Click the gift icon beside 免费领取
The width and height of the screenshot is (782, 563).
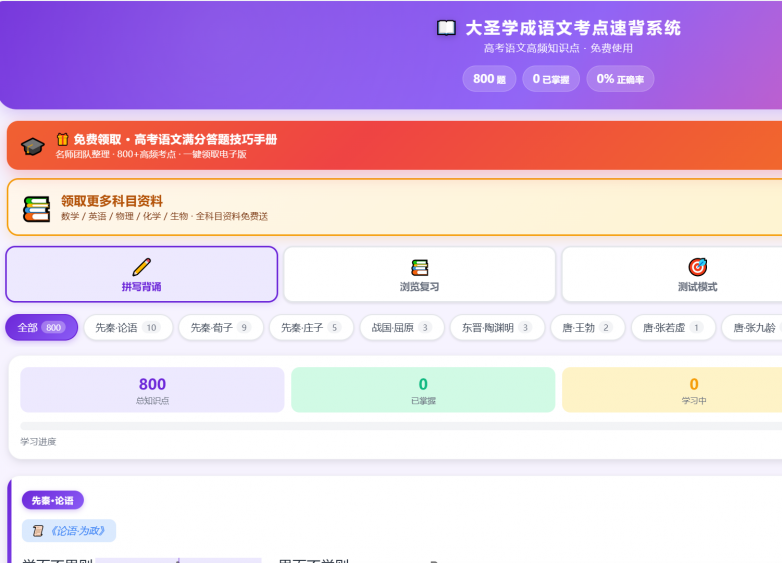pyautogui.click(x=62, y=139)
